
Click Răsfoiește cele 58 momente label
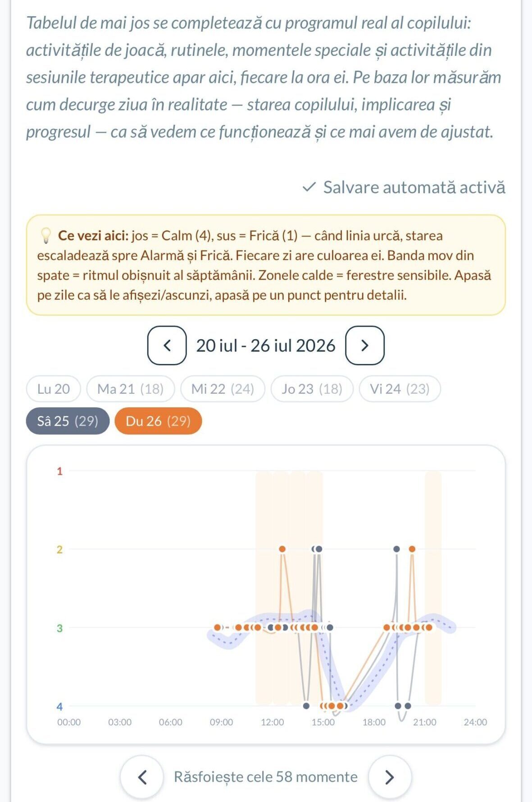[266, 777]
